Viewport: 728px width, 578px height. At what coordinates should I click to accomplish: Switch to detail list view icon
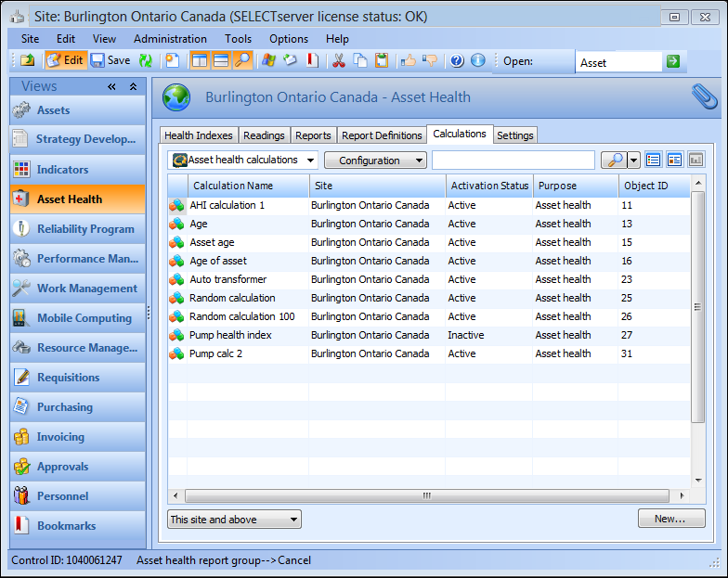654,160
